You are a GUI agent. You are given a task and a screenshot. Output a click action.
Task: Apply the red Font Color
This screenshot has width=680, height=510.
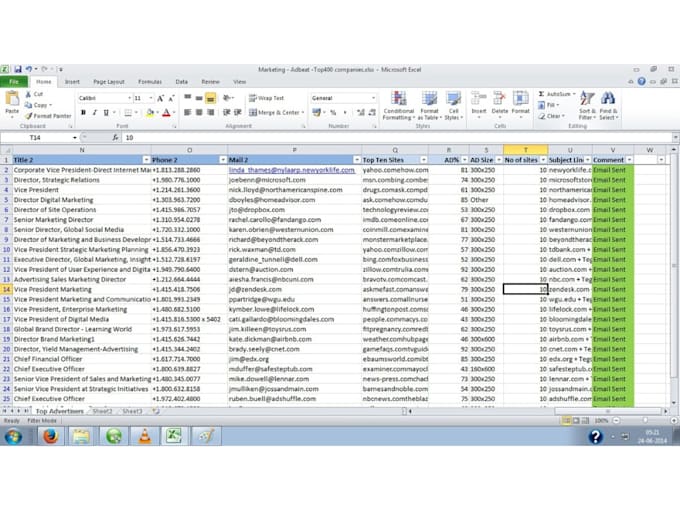pos(166,113)
